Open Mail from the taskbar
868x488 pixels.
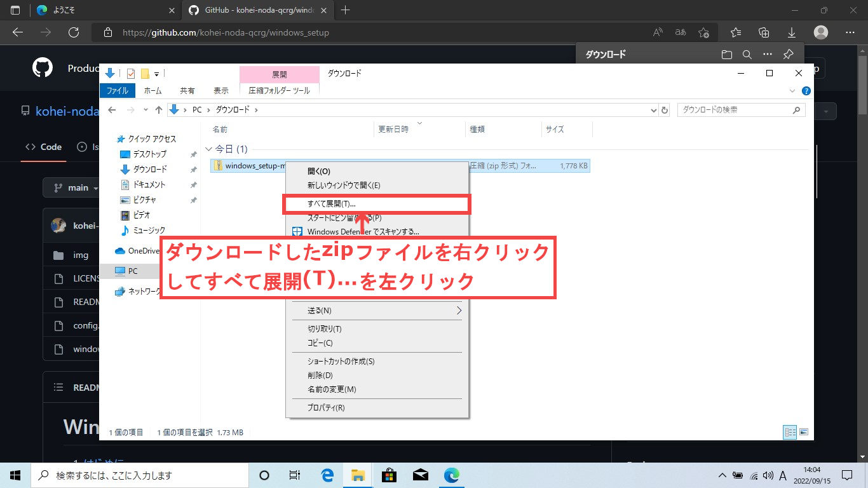pyautogui.click(x=420, y=475)
